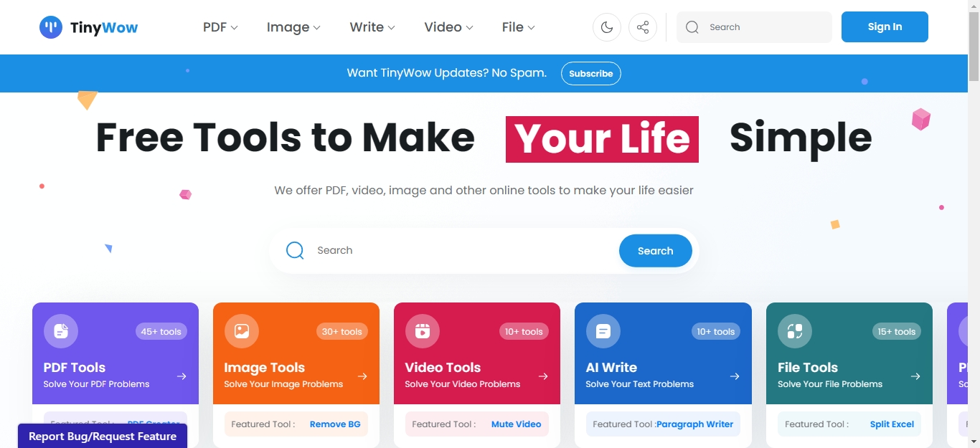The image size is (980, 448).
Task: Click the Image Tools picture icon
Action: click(x=242, y=331)
